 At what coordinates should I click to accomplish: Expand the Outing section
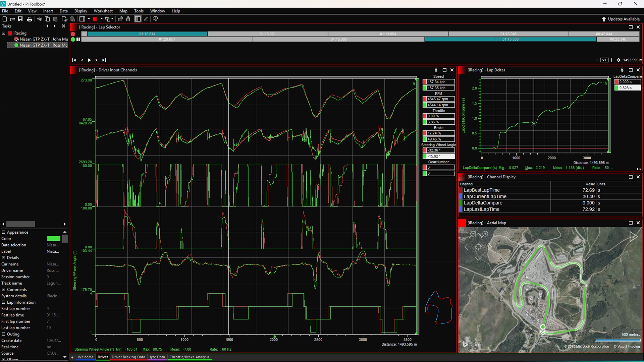click(3, 334)
